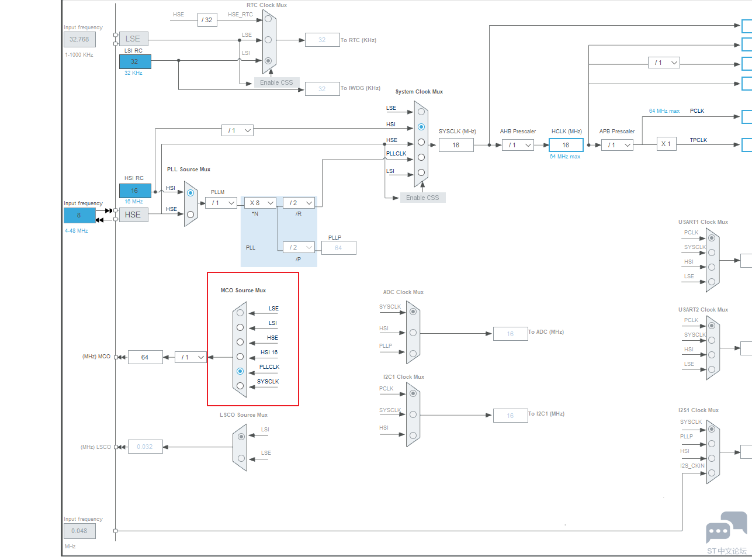The height and width of the screenshot is (560, 752).
Task: Choose HSE in System Clock Mux
Action: pos(421,142)
